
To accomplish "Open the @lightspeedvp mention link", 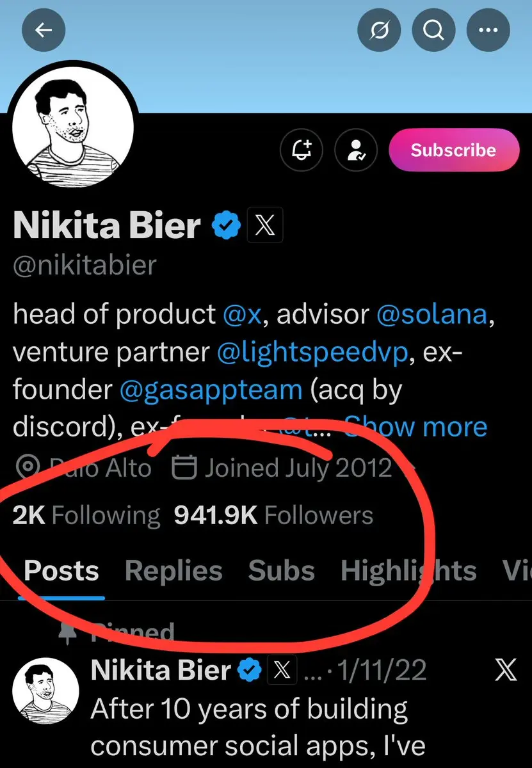I will coord(312,352).
